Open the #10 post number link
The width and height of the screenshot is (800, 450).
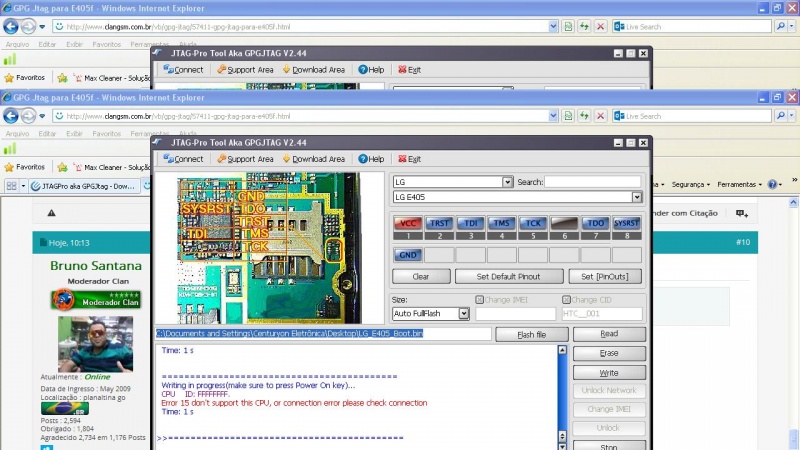[x=743, y=242]
